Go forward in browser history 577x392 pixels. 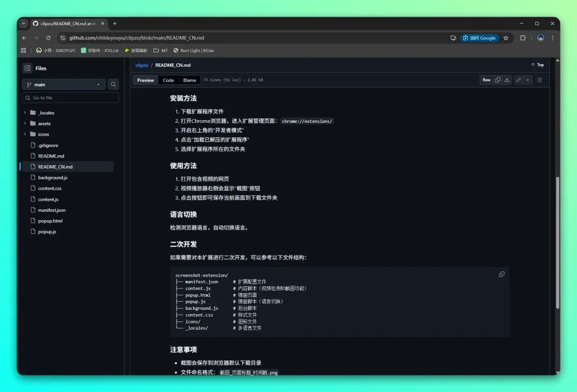tap(36, 38)
